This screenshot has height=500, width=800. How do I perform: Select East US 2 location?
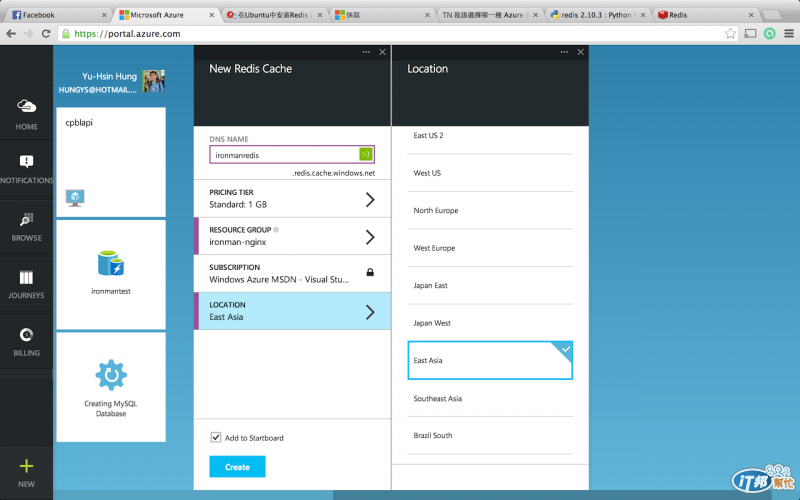pos(490,135)
